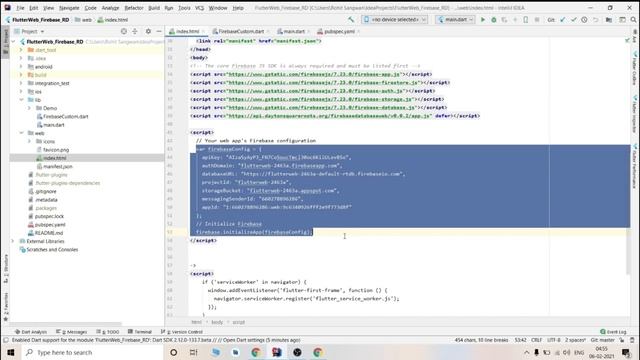The width and height of the screenshot is (640, 360).
Task: Click the Debug bug icon
Action: tap(493, 20)
